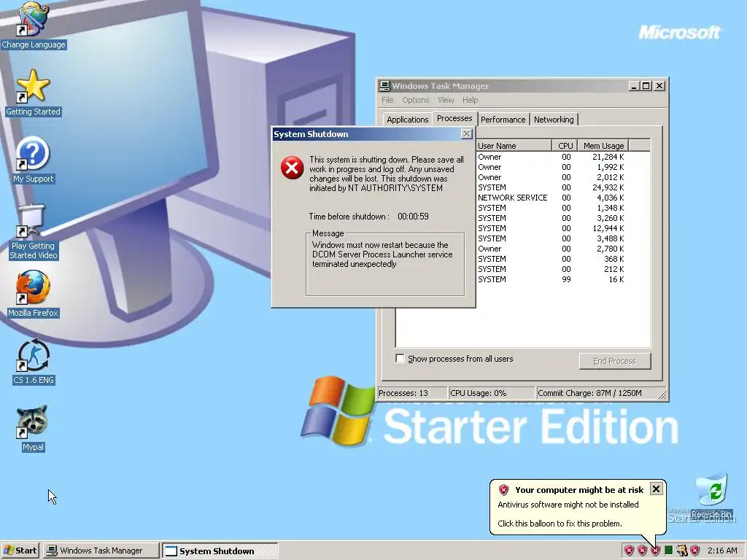Screen dimensions: 747x560
Task: Open the Start menu
Action: tap(20, 551)
